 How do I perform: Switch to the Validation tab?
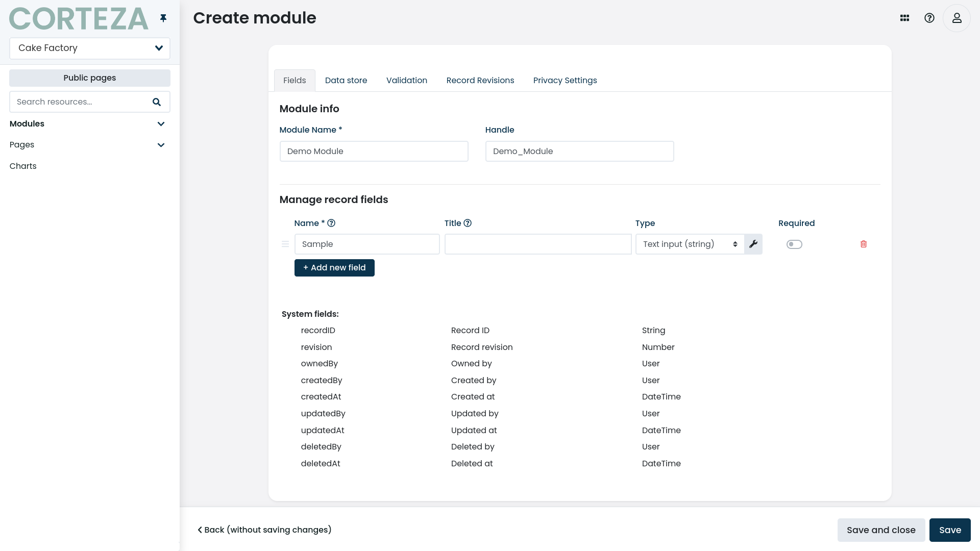click(407, 81)
